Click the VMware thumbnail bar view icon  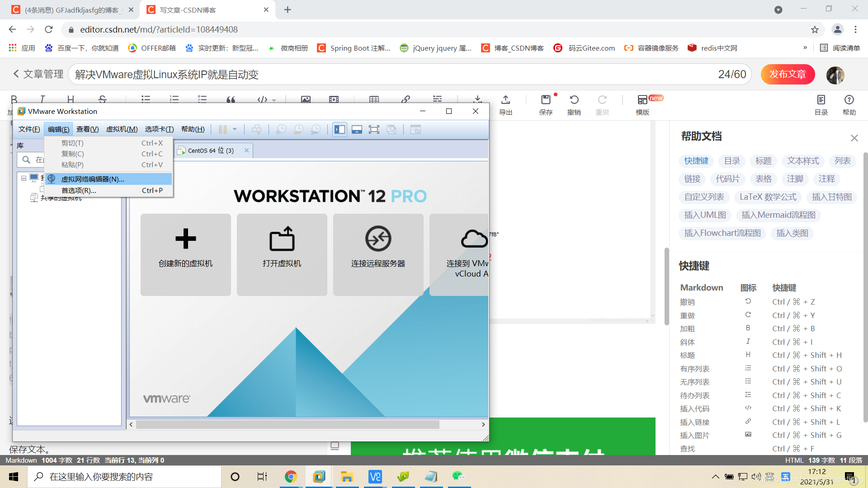(x=357, y=130)
